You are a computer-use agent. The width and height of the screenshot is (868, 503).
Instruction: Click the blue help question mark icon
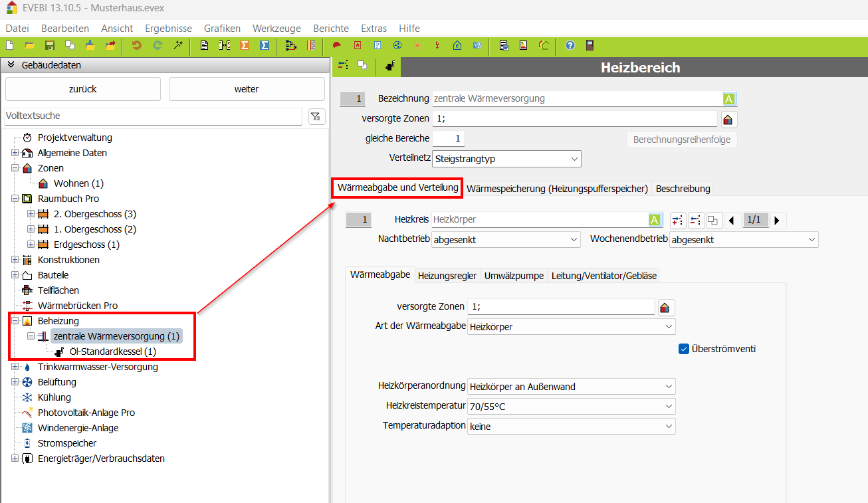pos(570,46)
